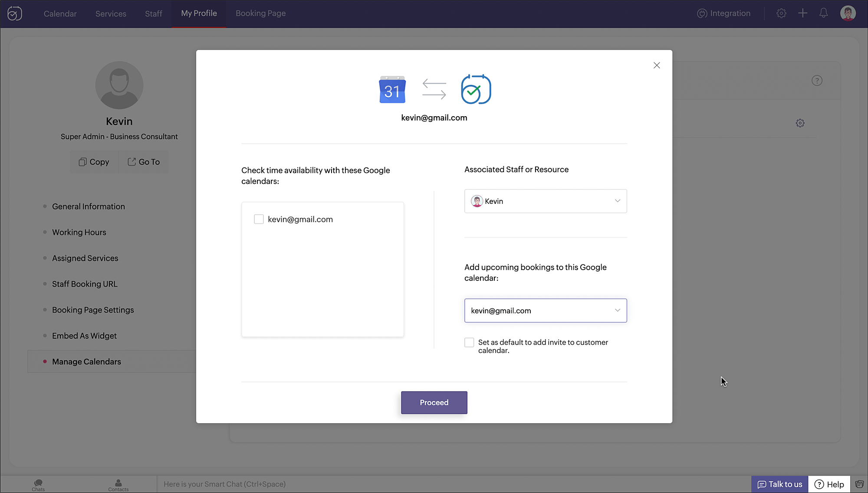Click the Zoho Bookings logo in top bar
This screenshot has height=493, width=868.
point(15,13)
